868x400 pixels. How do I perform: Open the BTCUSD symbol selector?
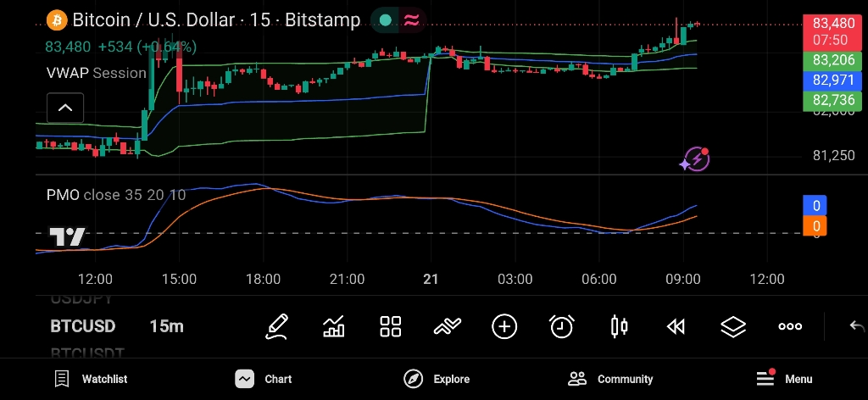(x=83, y=326)
